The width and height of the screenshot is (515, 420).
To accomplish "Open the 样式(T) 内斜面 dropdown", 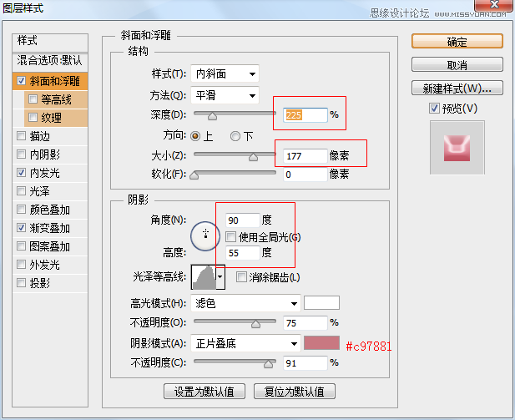I will 225,73.
